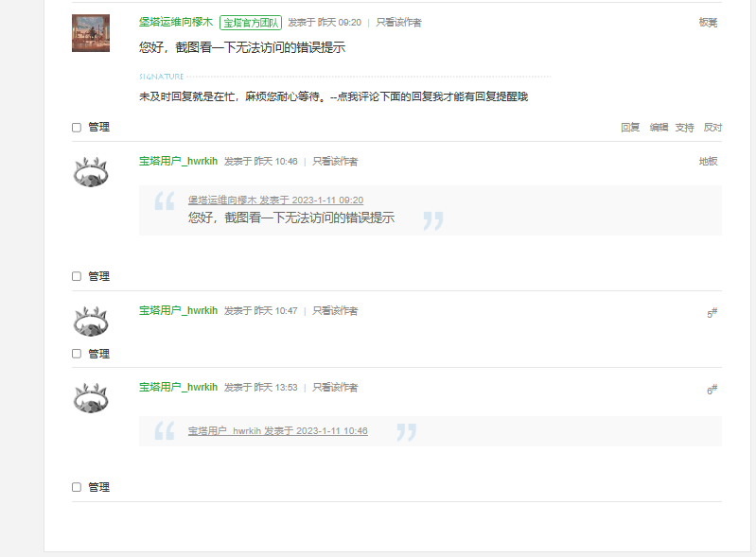Open avatar of the 13:53 post author
The width and height of the screenshot is (756, 557).
tap(91, 398)
